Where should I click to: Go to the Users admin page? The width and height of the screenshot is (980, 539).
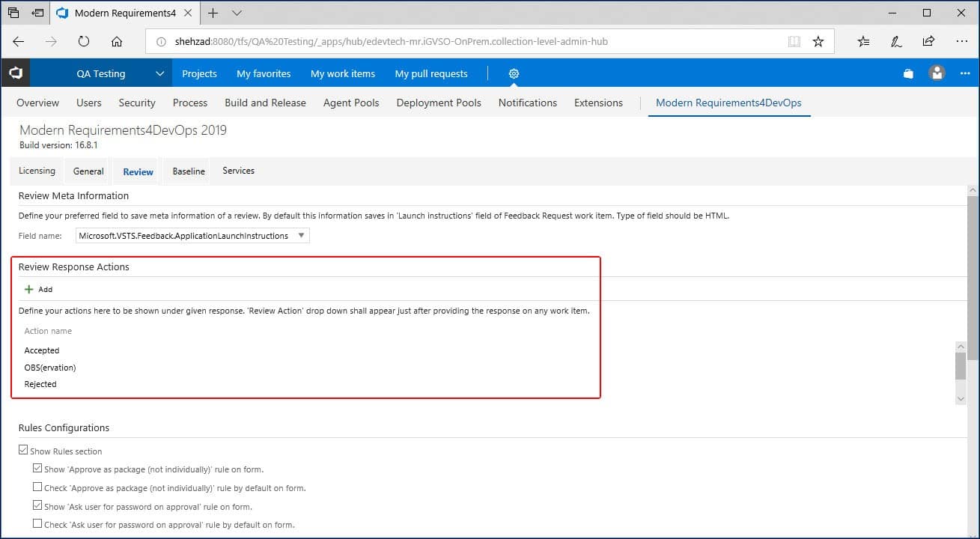[89, 103]
